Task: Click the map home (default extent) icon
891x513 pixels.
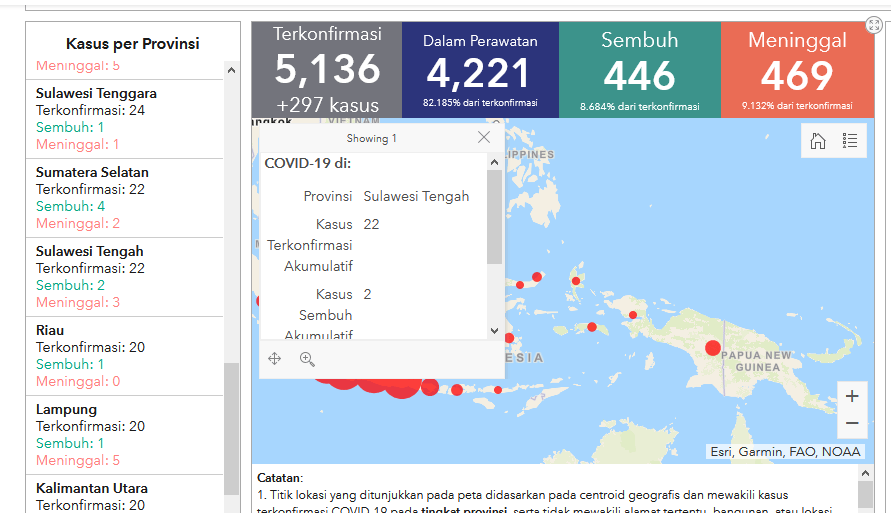Action: tap(818, 141)
